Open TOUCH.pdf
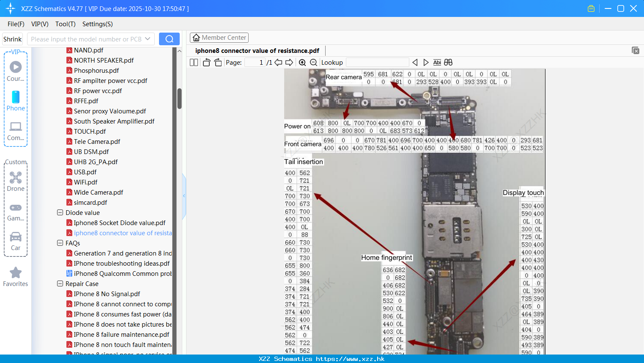This screenshot has height=363, width=644. (90, 131)
